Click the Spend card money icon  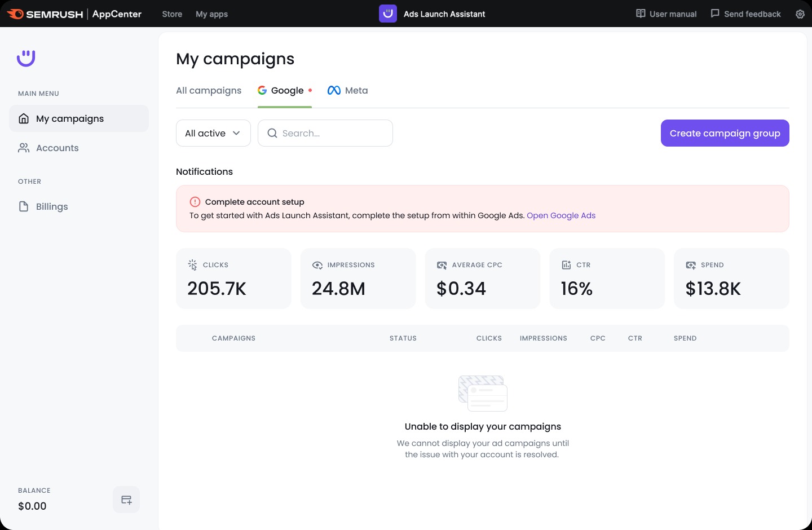(x=691, y=265)
